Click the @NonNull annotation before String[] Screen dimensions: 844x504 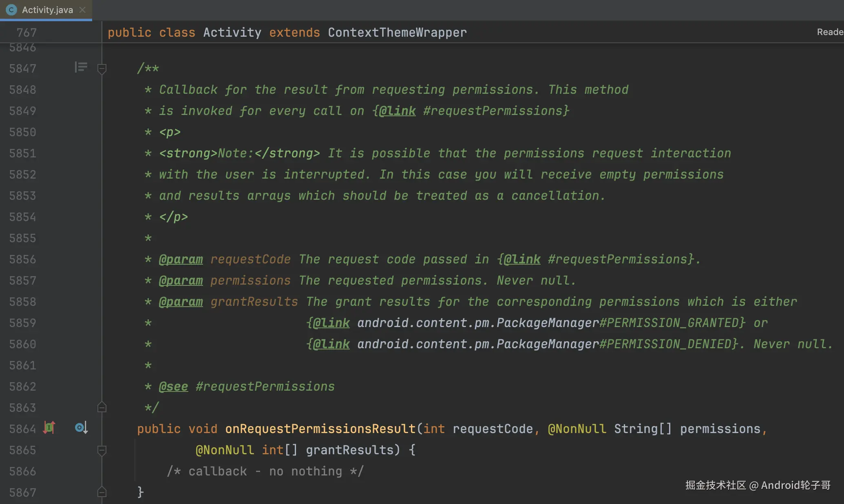tap(577, 429)
